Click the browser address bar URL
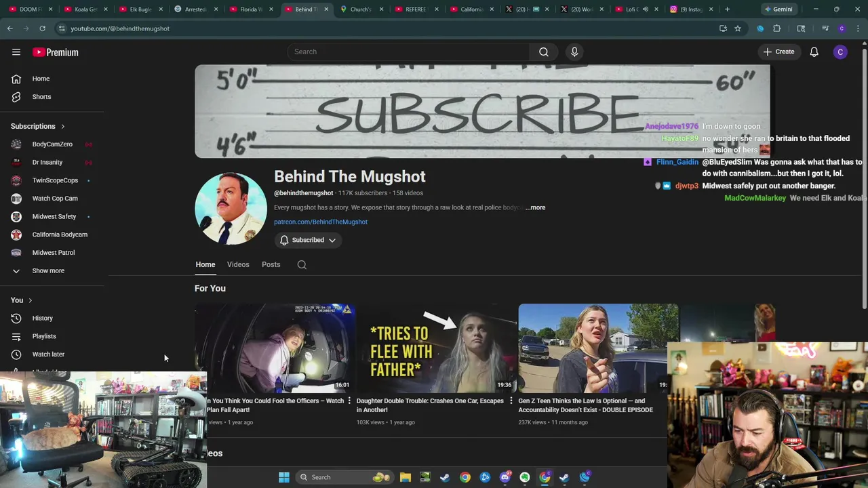The width and height of the screenshot is (868, 488). tap(120, 28)
